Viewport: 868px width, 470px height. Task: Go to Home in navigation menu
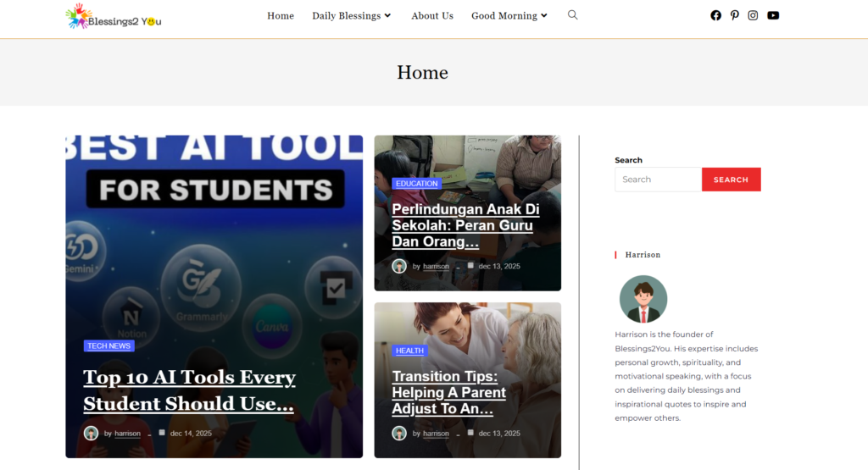(x=281, y=16)
